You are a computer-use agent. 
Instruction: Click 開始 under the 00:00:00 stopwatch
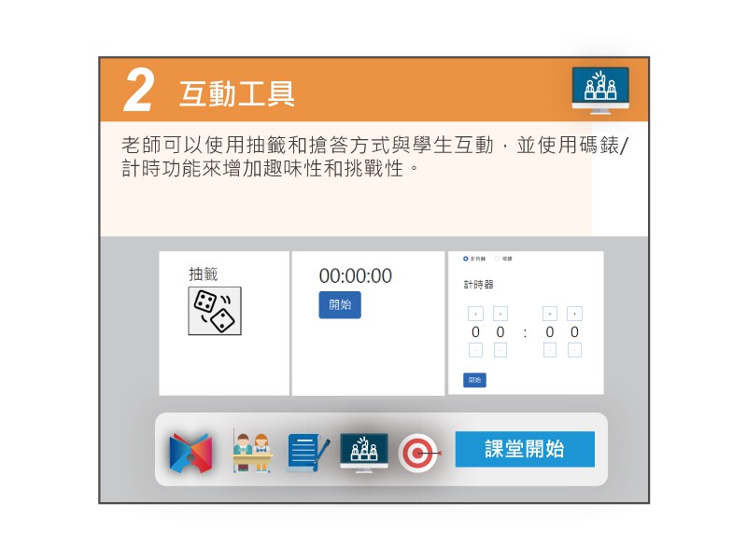340,305
